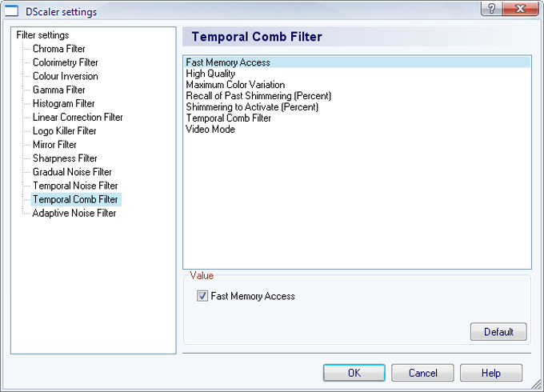Screen dimensions: 544x392
Task: Select Temporal Comb Filter tree item
Action: (x=76, y=199)
